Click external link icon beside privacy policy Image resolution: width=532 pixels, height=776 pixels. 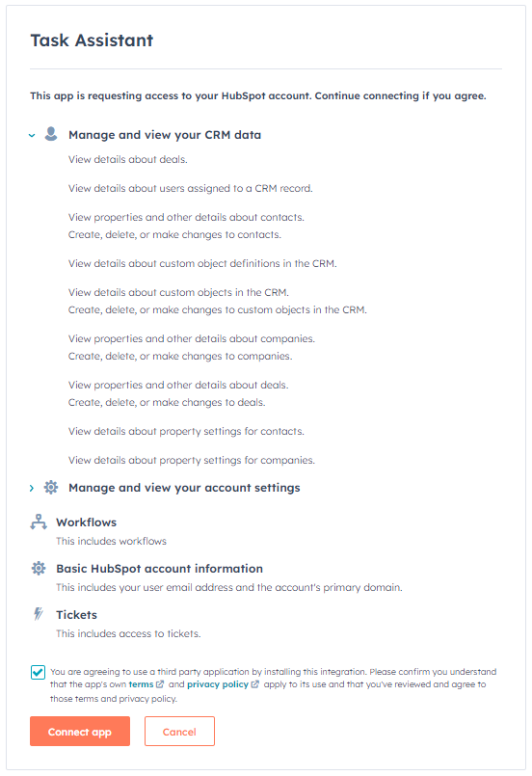click(254, 684)
